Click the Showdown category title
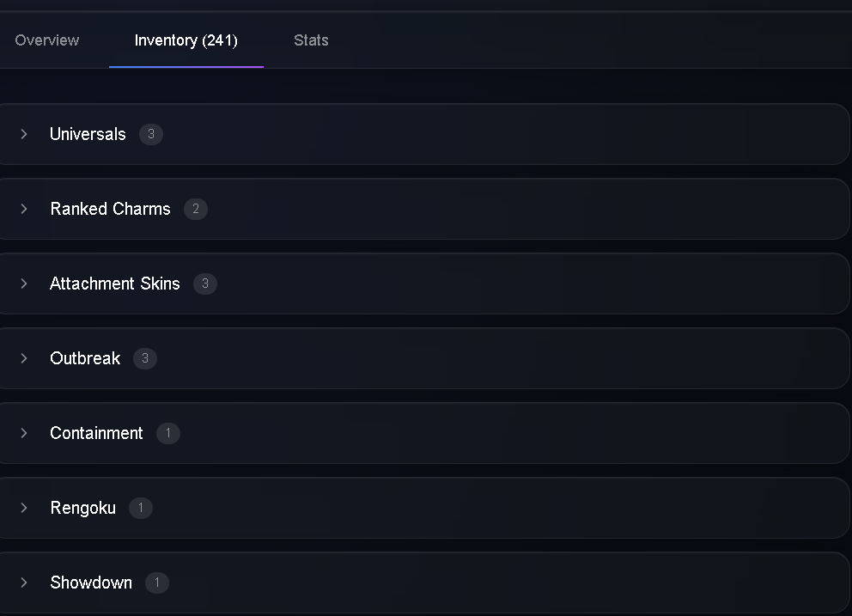The height and width of the screenshot is (616, 852). [x=91, y=582]
